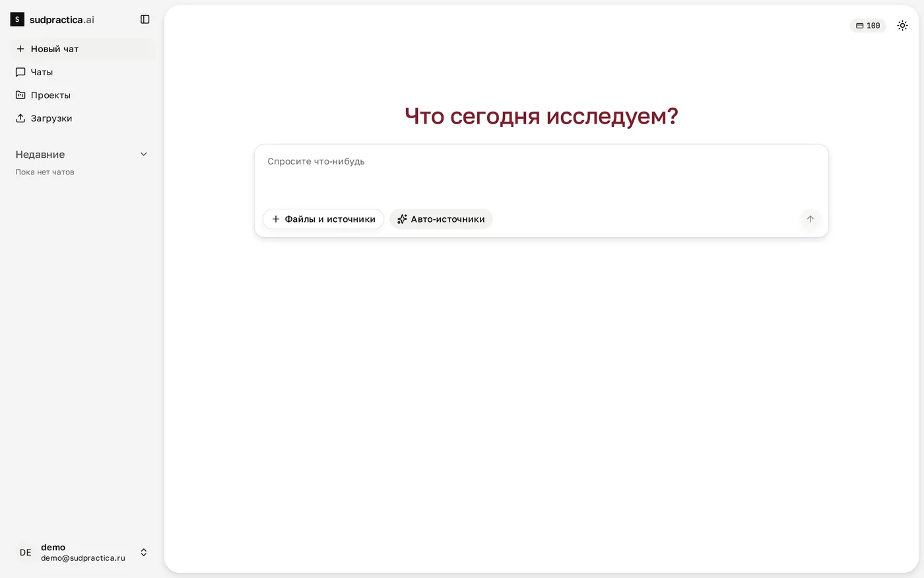Viewport: 924px width, 578px height.
Task: Click the 'Пока нет чатов' text
Action: coord(45,172)
